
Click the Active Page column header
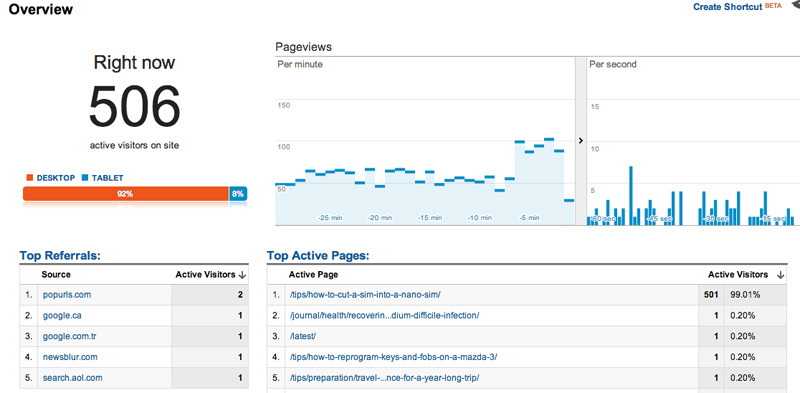(x=313, y=275)
